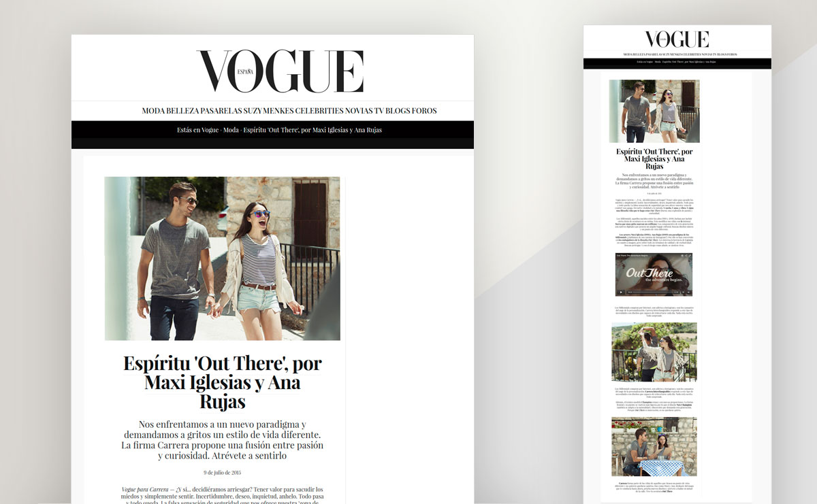
Task: Open SUZY MENKES section on the large page
Action: pyautogui.click(x=268, y=111)
